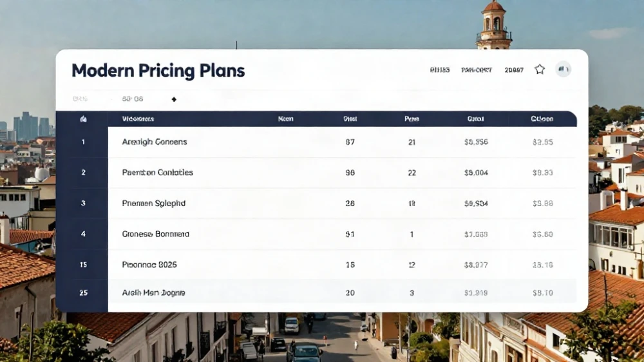Click the value 16 in row 15
Screen dimensions: 644x362
point(350,265)
